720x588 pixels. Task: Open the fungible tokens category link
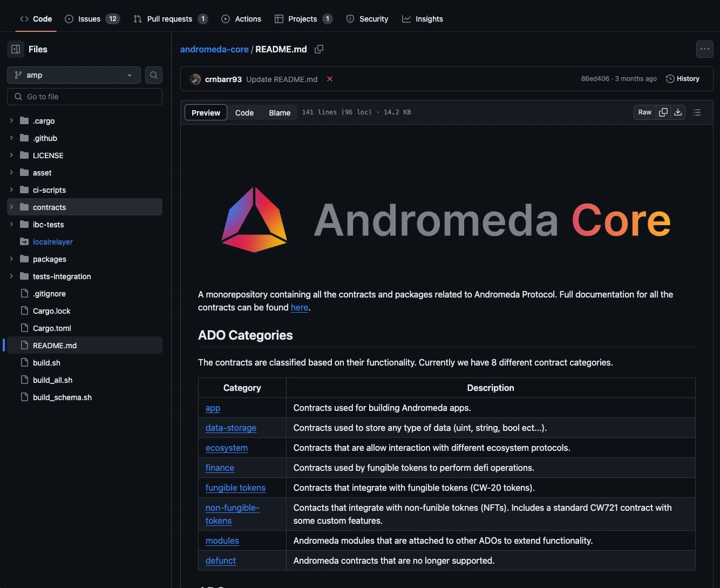click(235, 488)
